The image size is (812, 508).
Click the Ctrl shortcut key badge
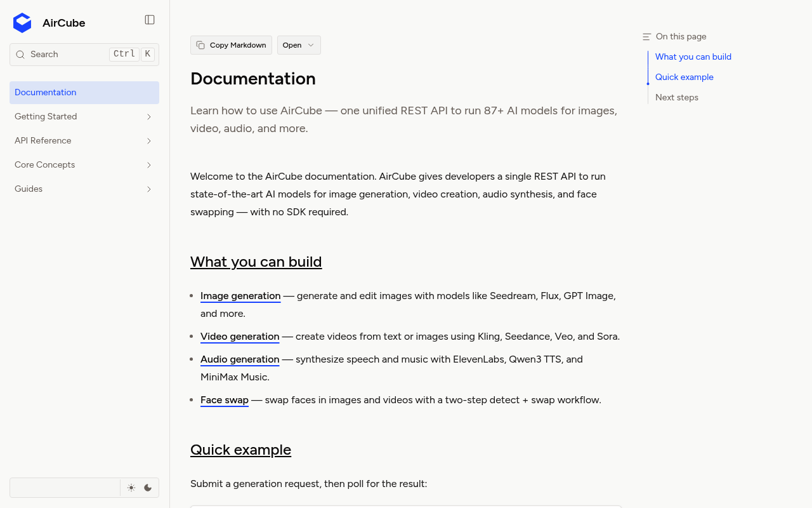(x=124, y=55)
